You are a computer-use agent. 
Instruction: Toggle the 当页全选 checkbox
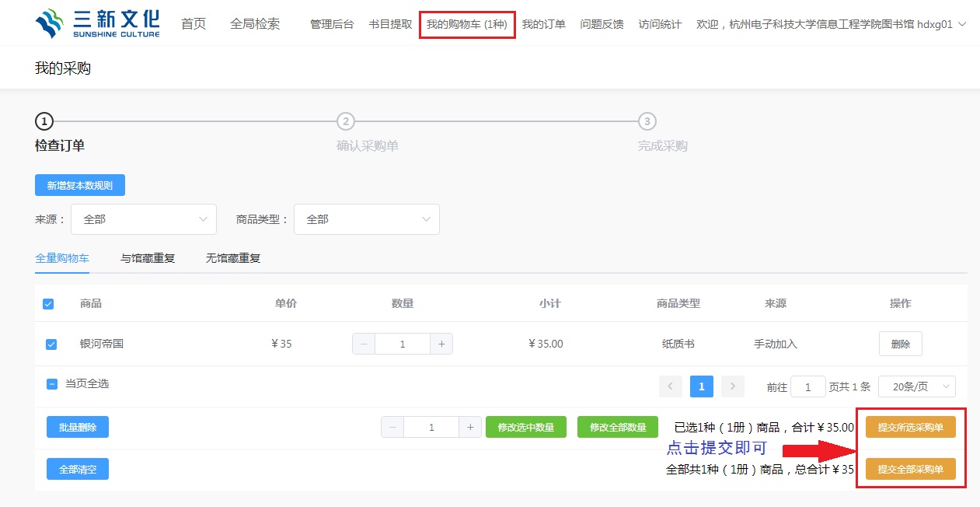coord(52,384)
